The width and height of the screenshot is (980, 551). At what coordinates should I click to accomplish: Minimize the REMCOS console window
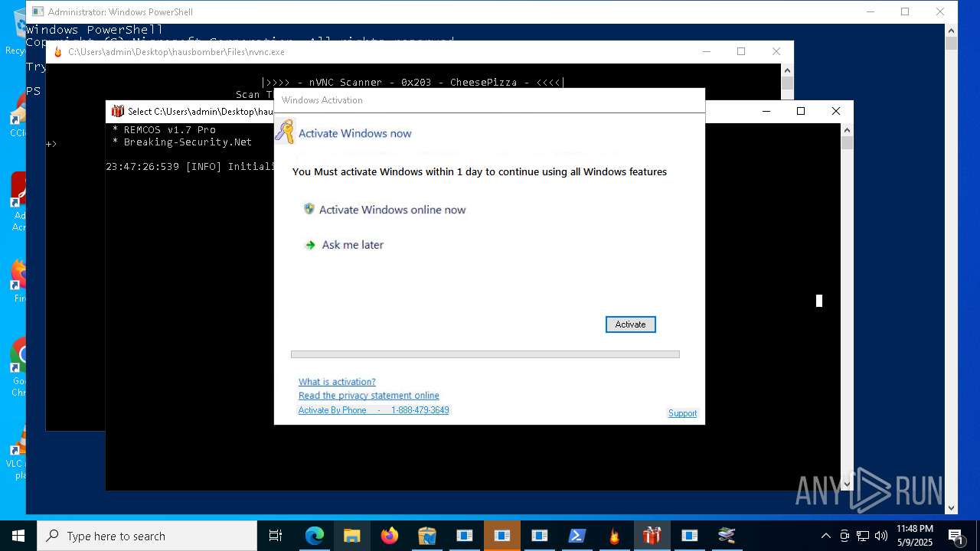766,111
